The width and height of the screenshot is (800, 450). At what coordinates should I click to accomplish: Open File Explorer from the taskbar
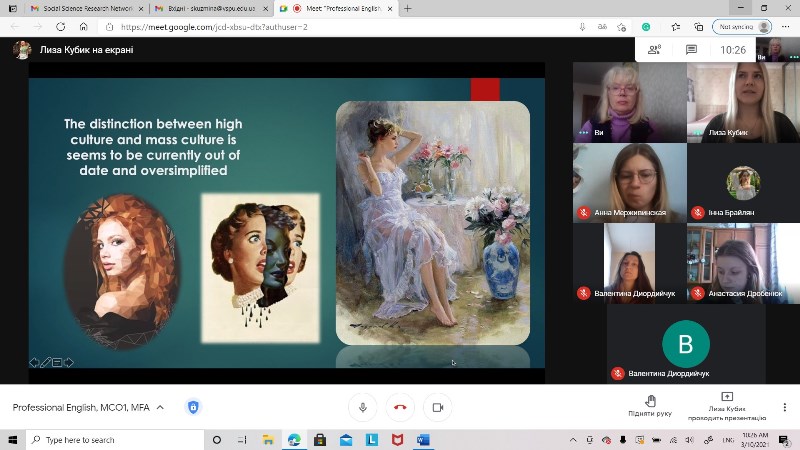tap(268, 439)
